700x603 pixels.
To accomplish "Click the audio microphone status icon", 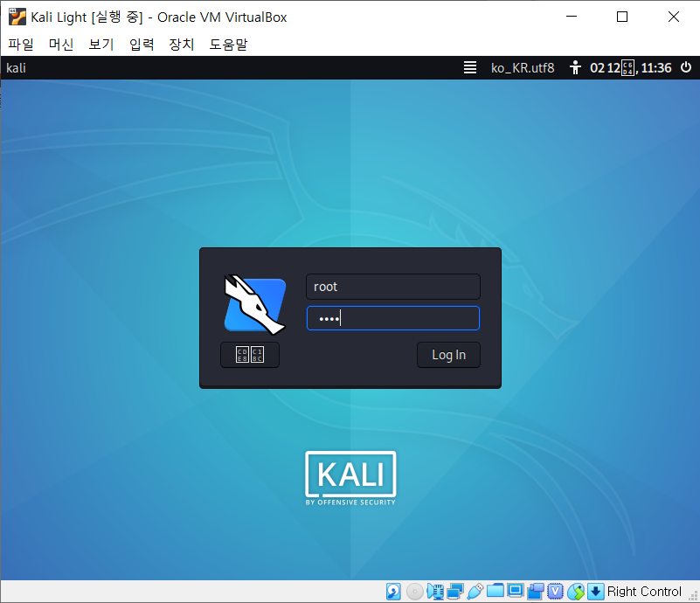I will tap(435, 592).
